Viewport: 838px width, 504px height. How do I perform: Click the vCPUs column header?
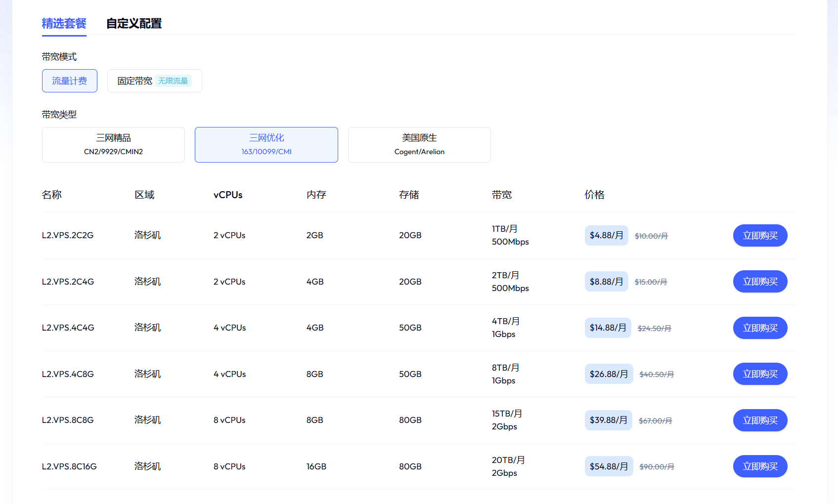pos(228,195)
